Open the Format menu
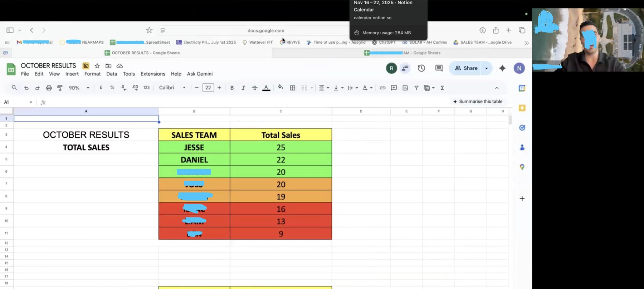This screenshot has width=644, height=289. tap(92, 74)
